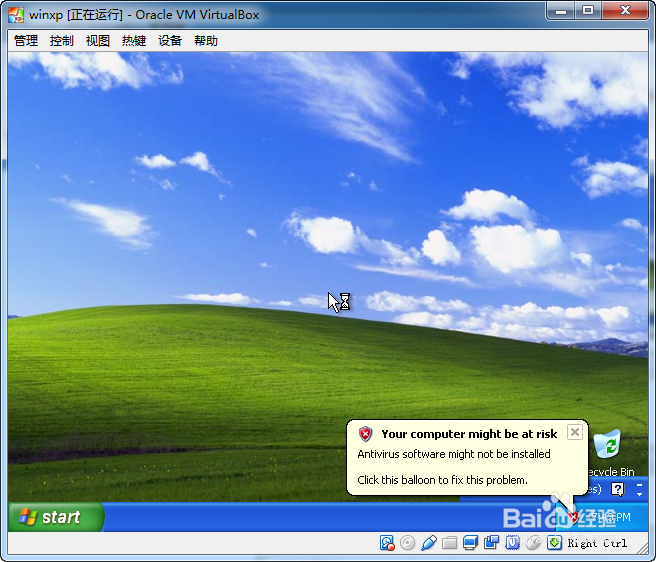Viewport: 656px width, 562px height.
Task: Click the language bar help icon
Action: click(618, 489)
